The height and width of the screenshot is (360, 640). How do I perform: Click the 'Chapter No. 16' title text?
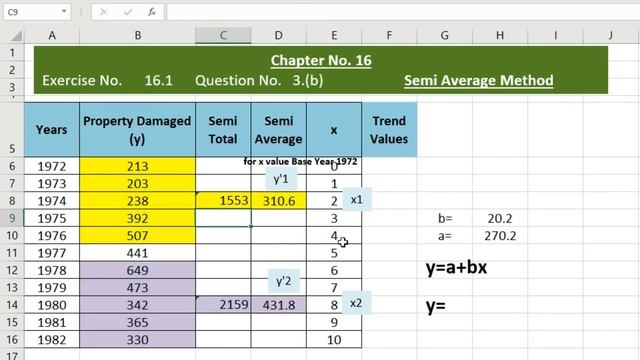pos(321,60)
